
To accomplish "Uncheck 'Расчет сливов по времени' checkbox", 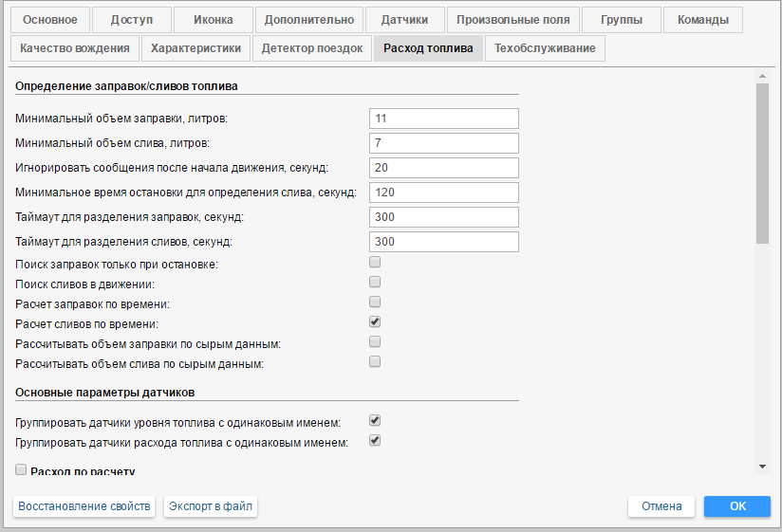I will tap(375, 322).
